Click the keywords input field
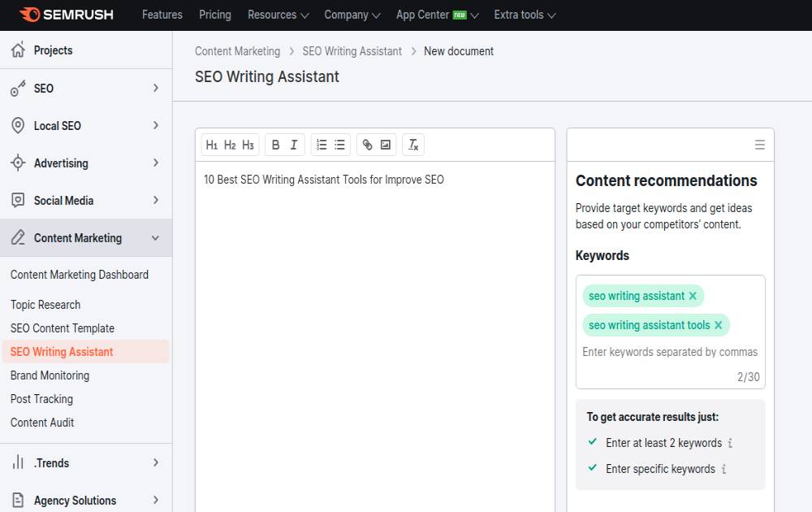Image resolution: width=812 pixels, height=512 pixels. click(670, 353)
